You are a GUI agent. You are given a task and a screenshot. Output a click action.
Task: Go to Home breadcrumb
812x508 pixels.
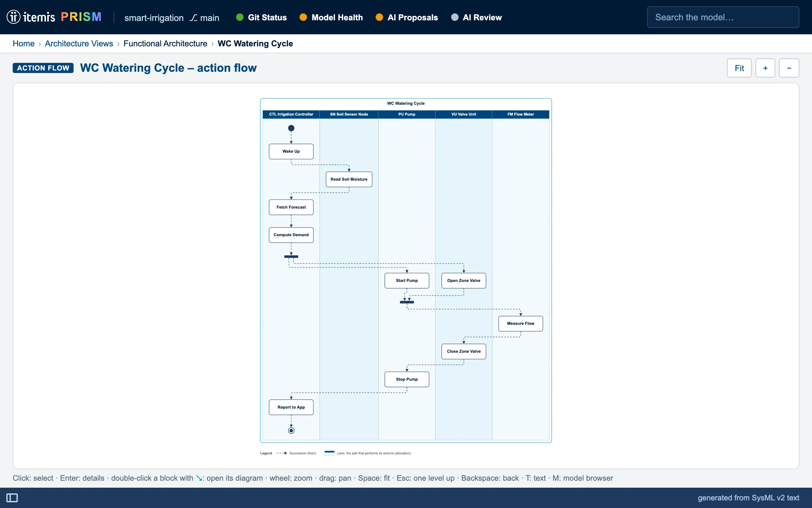click(x=23, y=44)
